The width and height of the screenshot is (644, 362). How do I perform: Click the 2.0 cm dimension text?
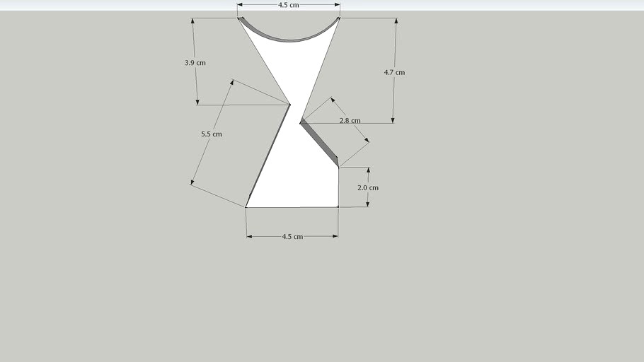click(x=368, y=187)
